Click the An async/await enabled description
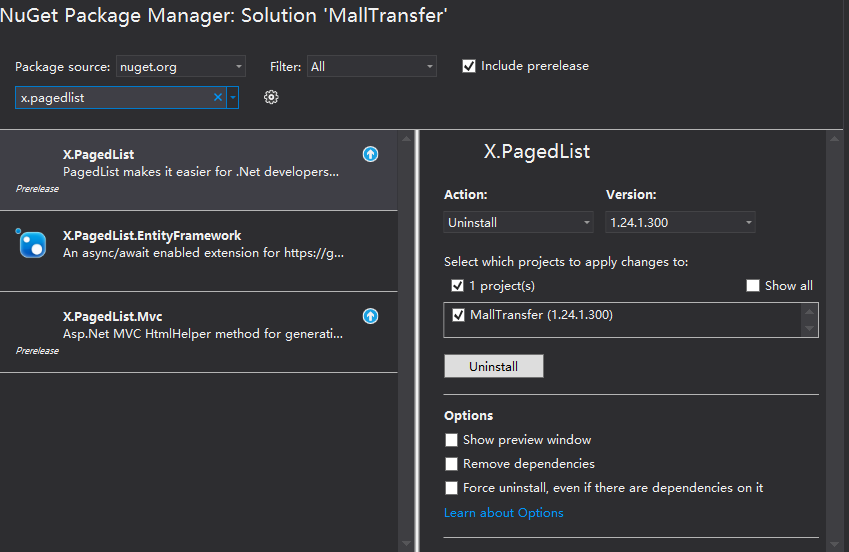Viewport: 849px width, 552px height. pyautogui.click(x=203, y=253)
